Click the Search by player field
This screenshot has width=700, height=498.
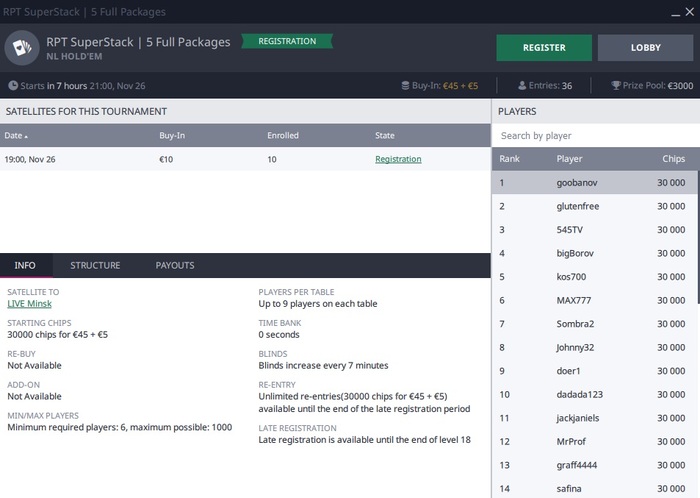pyautogui.click(x=596, y=136)
